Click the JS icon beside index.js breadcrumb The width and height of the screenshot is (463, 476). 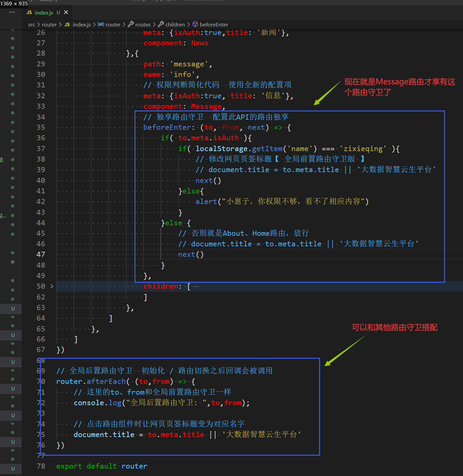(x=67, y=24)
